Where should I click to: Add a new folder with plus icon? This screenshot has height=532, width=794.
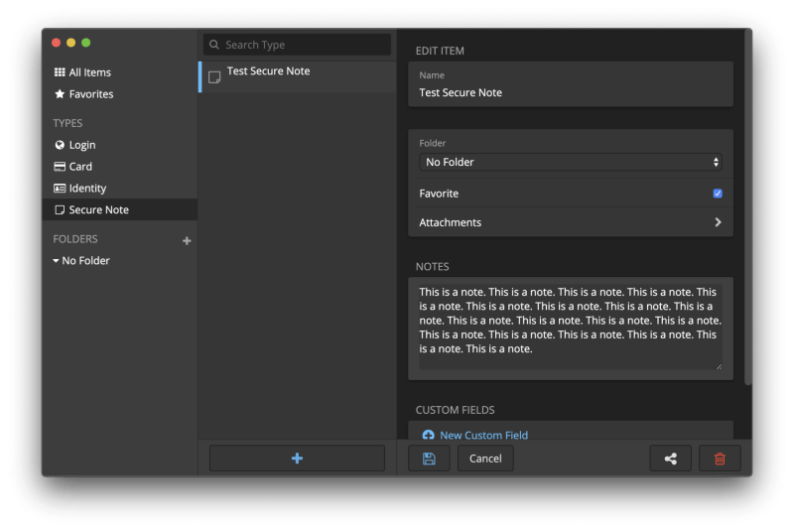(187, 241)
